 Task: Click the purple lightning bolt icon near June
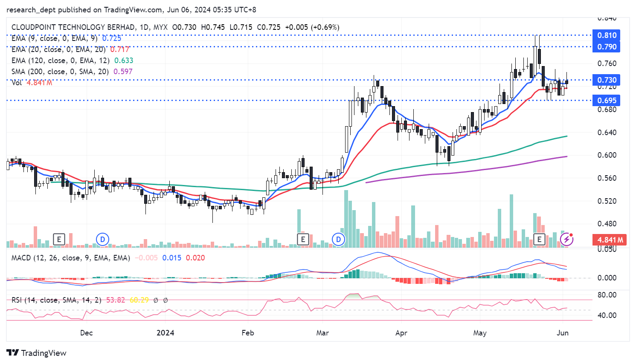[x=566, y=239]
